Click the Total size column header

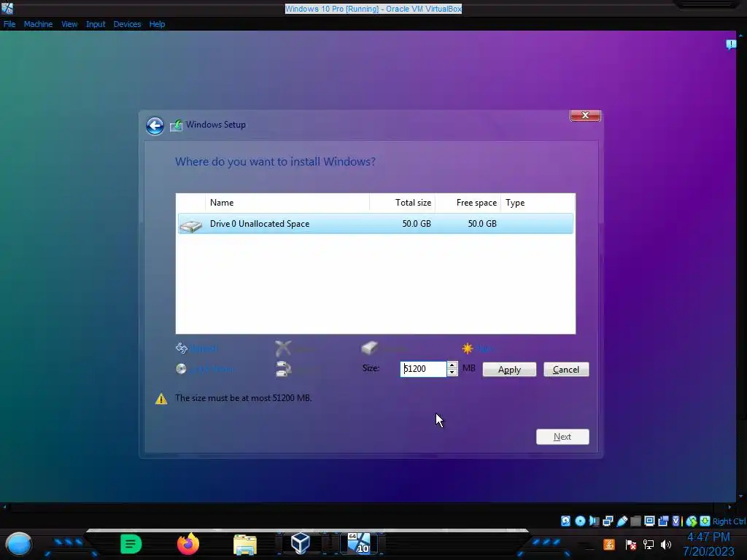tap(403, 203)
